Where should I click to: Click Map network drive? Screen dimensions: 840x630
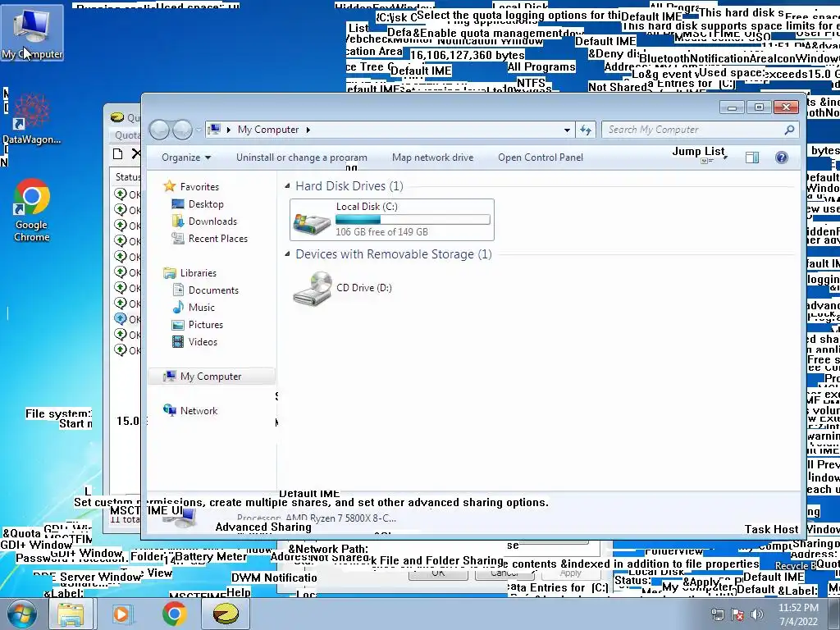tap(433, 157)
